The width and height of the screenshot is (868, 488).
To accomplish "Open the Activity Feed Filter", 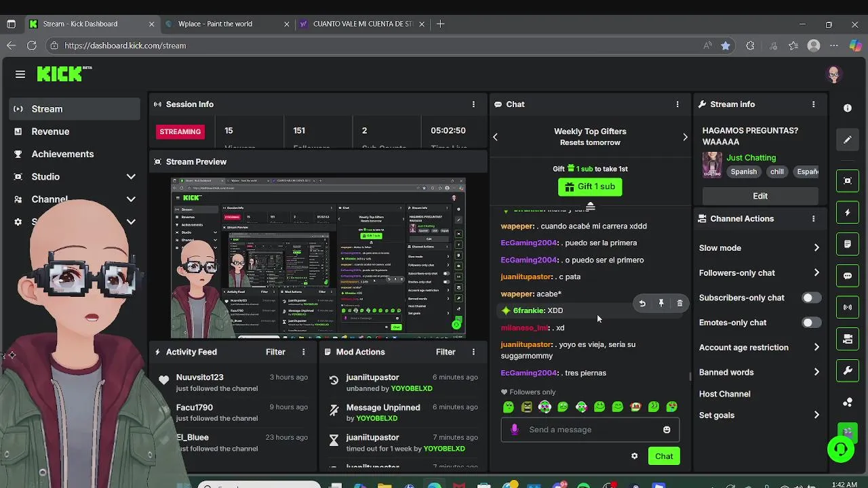I will pos(275,352).
